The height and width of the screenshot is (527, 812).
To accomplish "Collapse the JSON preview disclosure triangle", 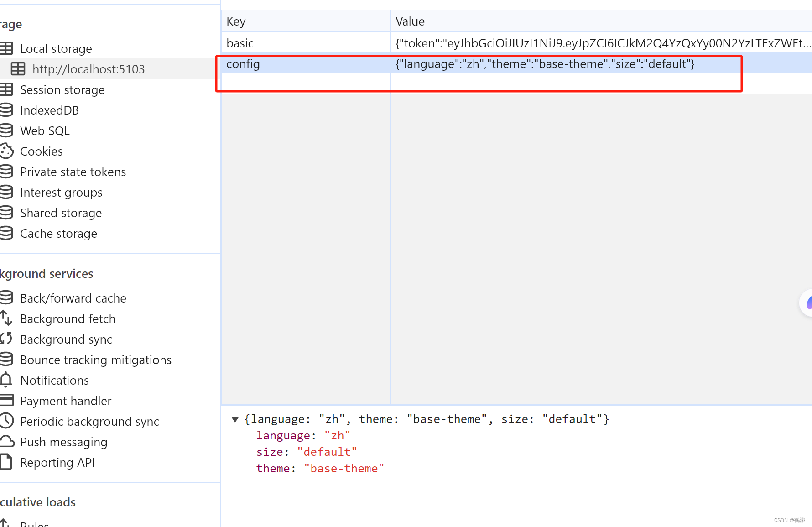I will [x=235, y=419].
